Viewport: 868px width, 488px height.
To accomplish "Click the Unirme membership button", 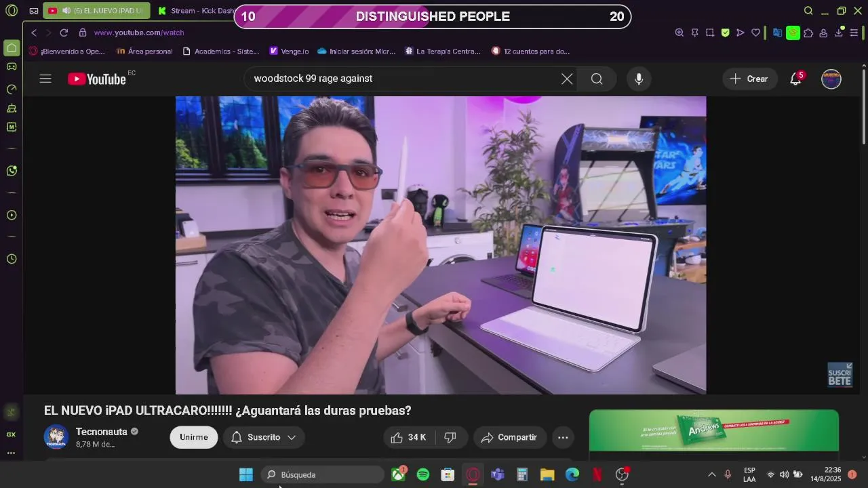I will [x=194, y=437].
